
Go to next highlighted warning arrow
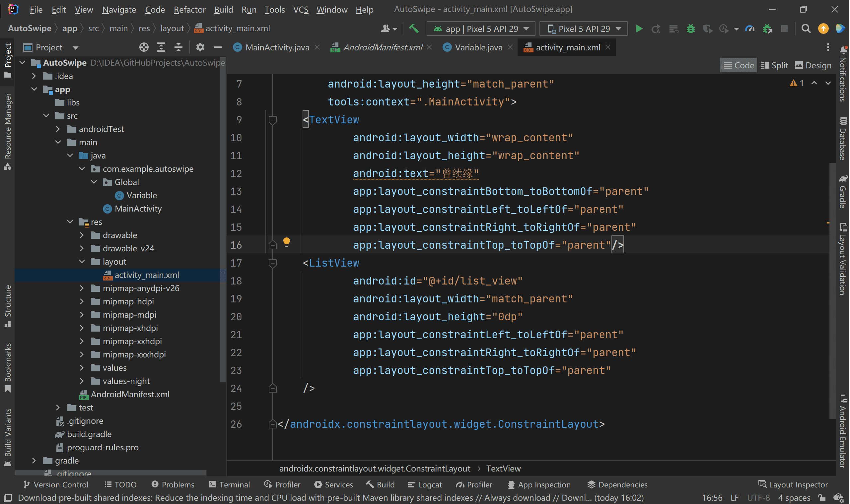coord(828,83)
